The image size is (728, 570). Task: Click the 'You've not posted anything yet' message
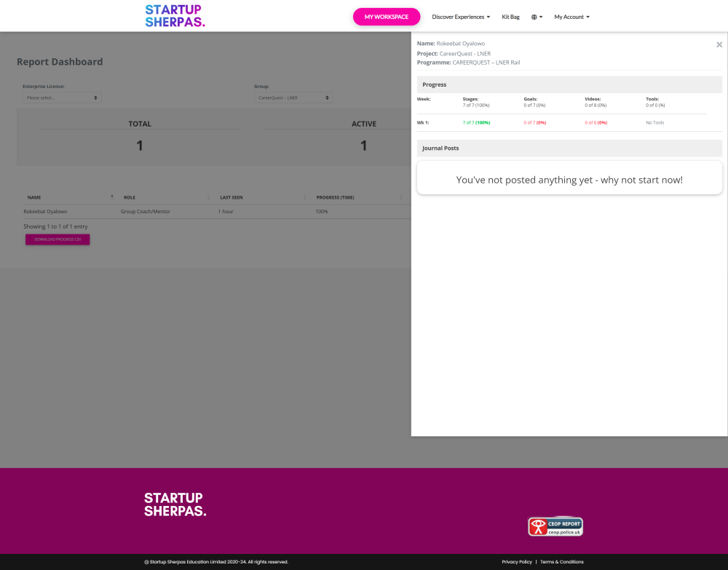click(569, 180)
